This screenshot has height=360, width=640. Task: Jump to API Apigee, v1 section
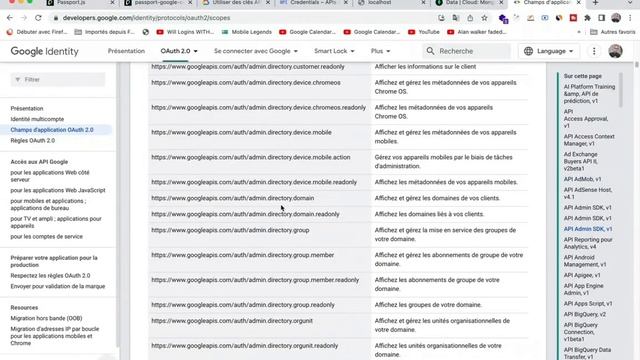tap(582, 276)
